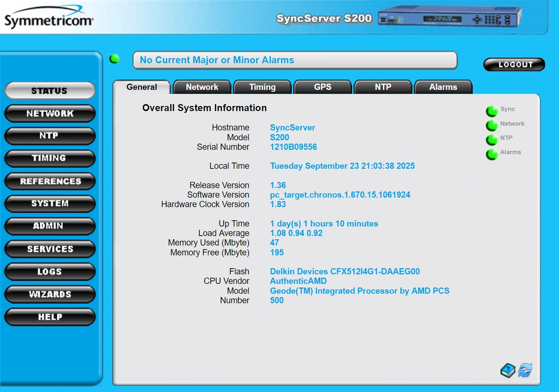Click the green Sync status indicator
559x392 pixels.
(x=491, y=111)
